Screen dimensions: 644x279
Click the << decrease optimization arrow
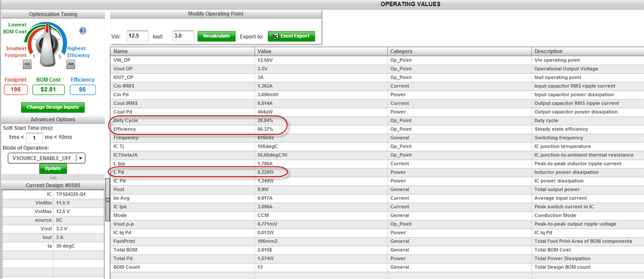tap(27, 64)
